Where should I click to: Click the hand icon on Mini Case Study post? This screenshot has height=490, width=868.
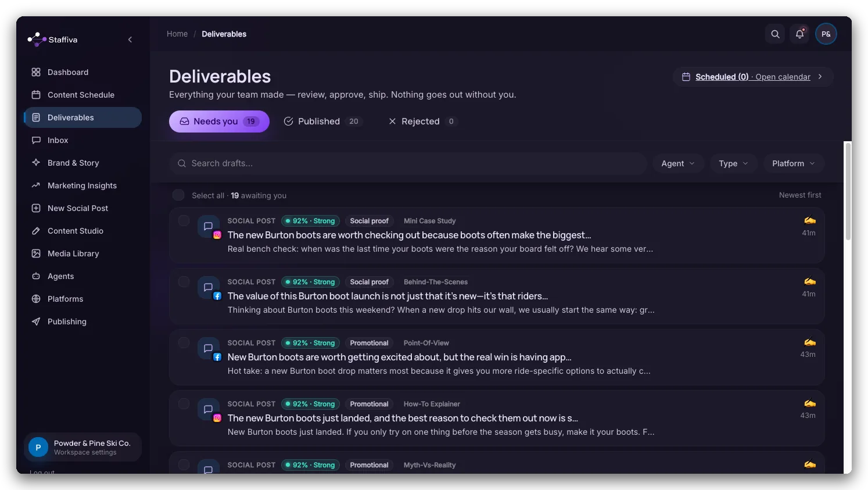coord(810,220)
